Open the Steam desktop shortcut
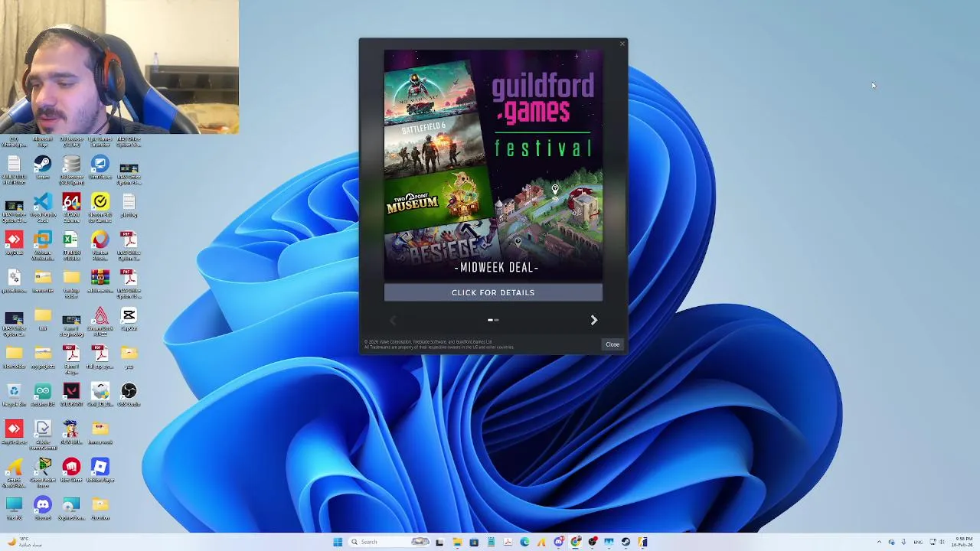The width and height of the screenshot is (980, 551). 42,168
